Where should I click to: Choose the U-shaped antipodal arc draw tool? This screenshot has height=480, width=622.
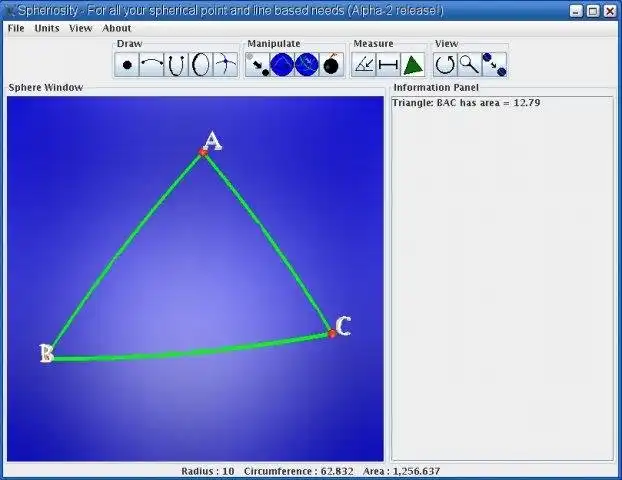coord(176,65)
